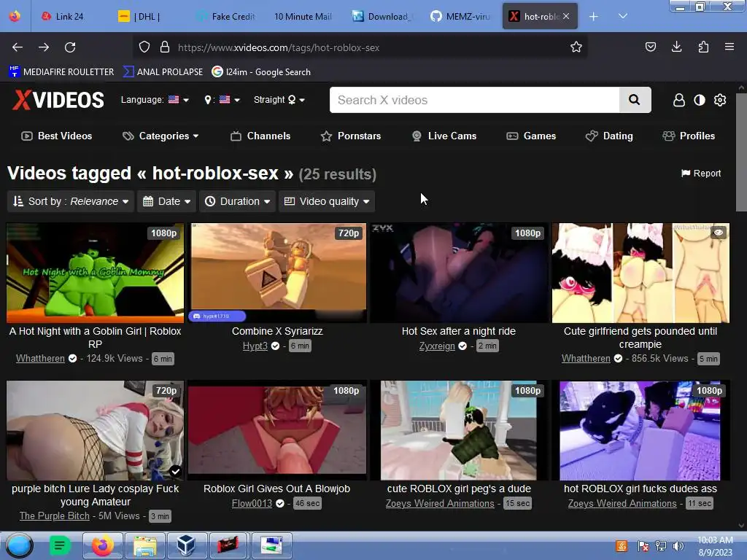Open the Best Videos menu item
Screen dimensions: 747x560
click(x=57, y=136)
